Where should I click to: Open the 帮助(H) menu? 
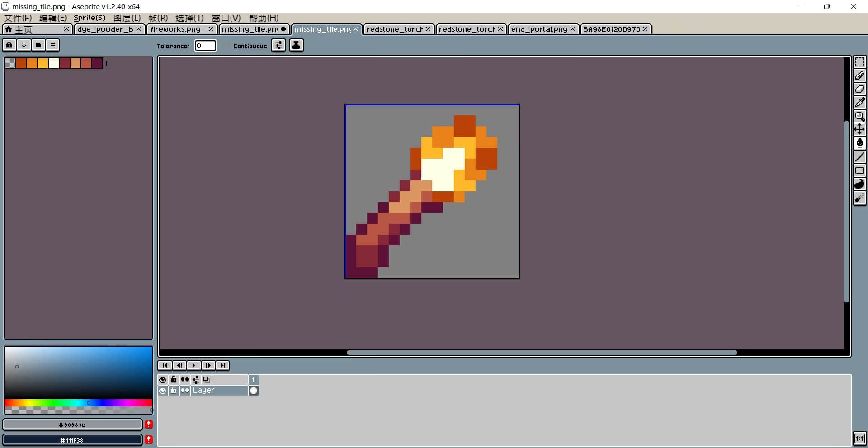click(264, 18)
